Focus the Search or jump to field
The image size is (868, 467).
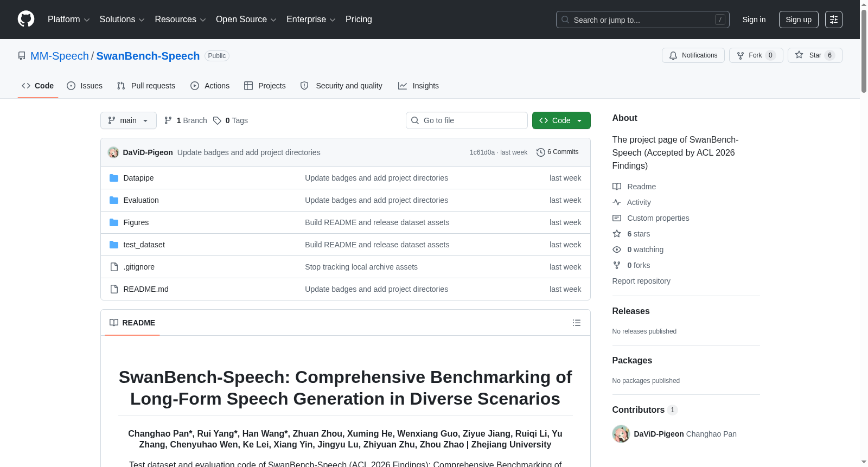pos(643,20)
